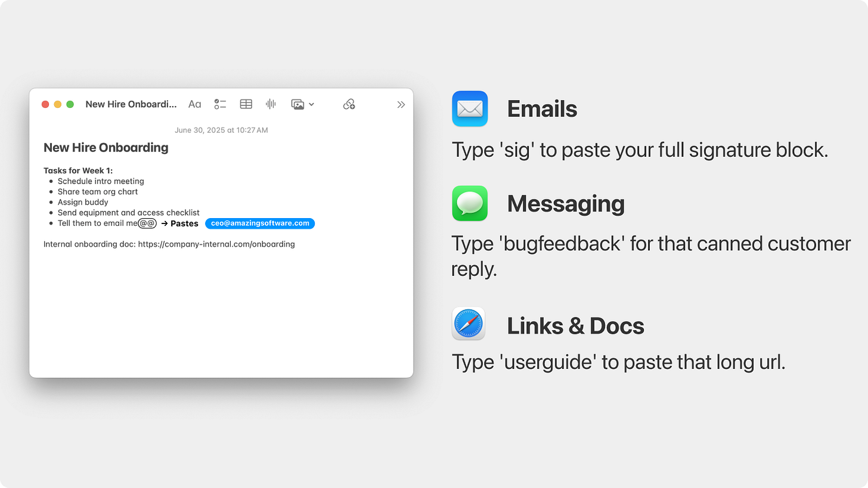Click the Emails heading
This screenshot has height=488, width=868.
coord(542,109)
